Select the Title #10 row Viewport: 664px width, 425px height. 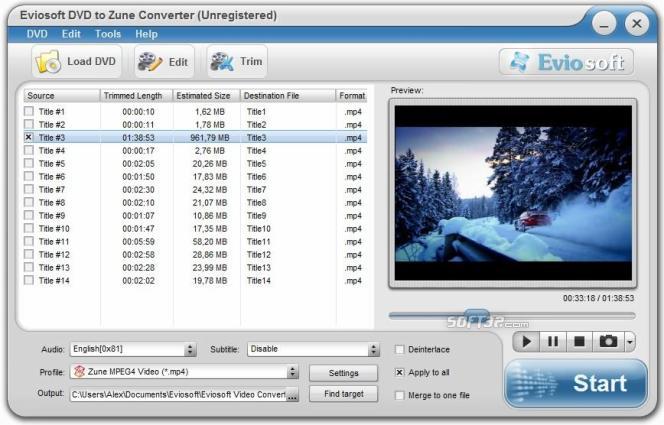195,229
